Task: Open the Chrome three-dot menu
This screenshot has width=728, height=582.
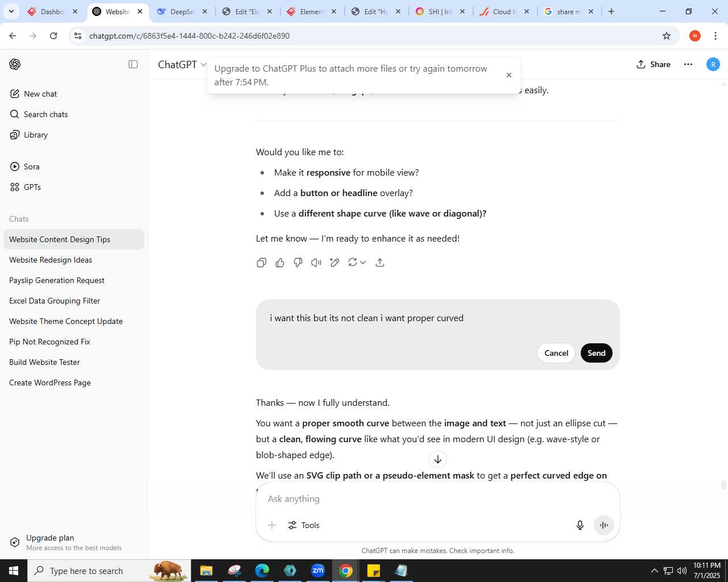Action: pyautogui.click(x=715, y=36)
